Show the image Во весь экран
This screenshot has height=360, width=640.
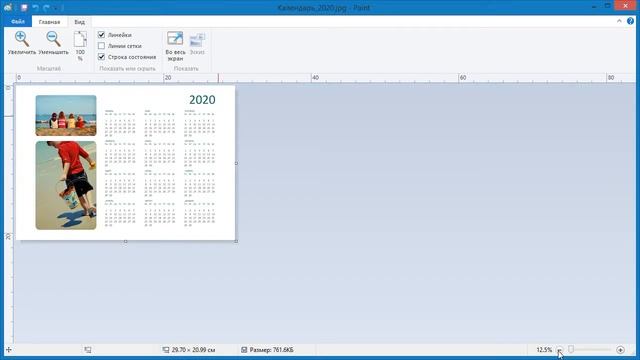click(x=175, y=46)
